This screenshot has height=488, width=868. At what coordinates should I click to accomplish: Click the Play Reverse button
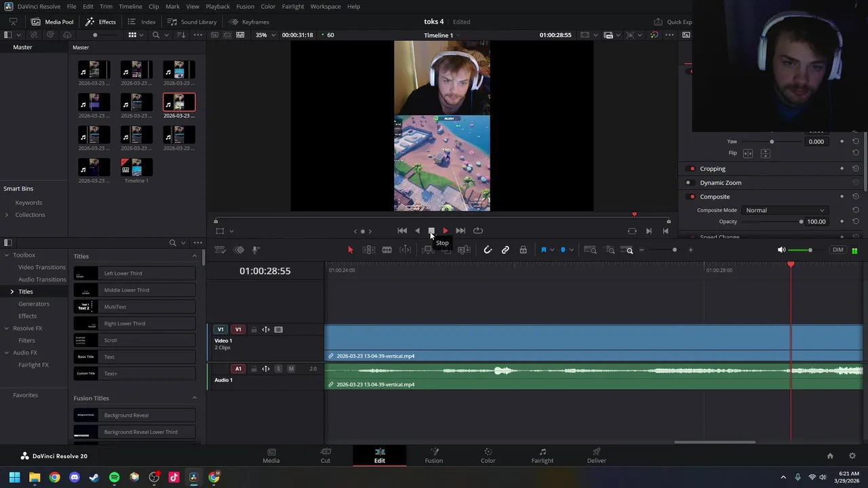pyautogui.click(x=417, y=231)
